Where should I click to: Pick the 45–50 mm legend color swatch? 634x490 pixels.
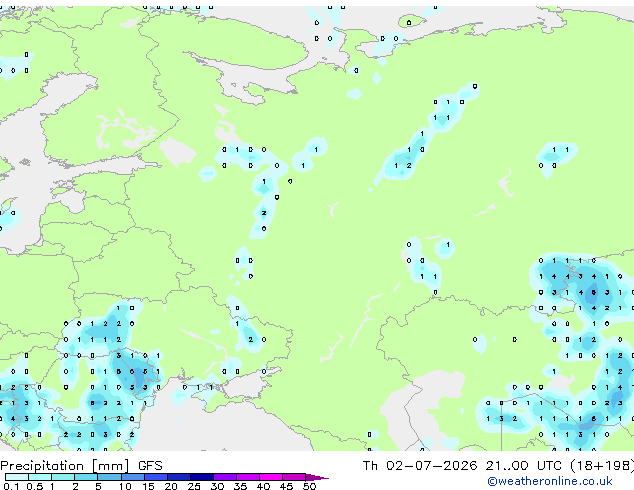(294, 477)
